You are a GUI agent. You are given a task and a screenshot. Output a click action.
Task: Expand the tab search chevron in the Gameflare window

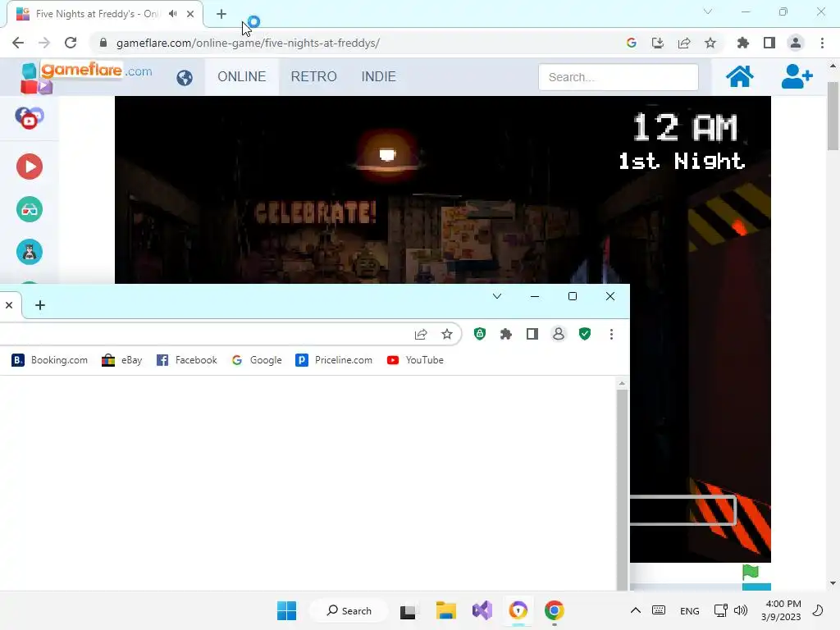click(x=708, y=11)
